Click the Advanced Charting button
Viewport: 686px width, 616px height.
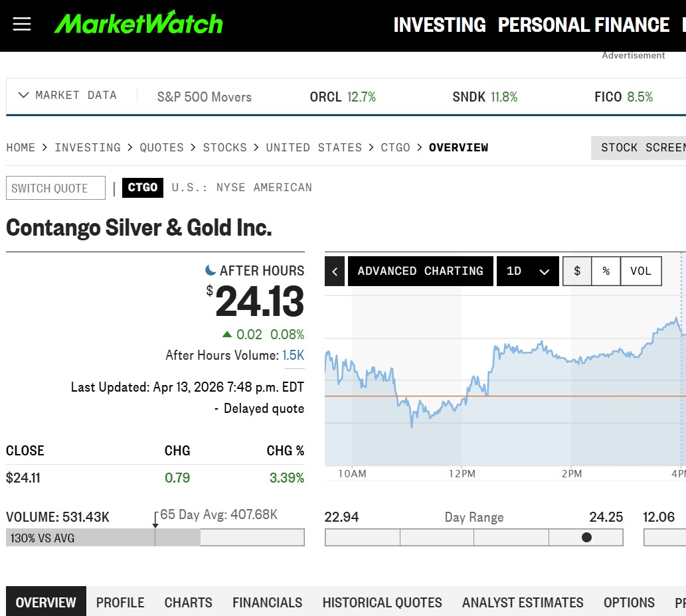coord(420,271)
